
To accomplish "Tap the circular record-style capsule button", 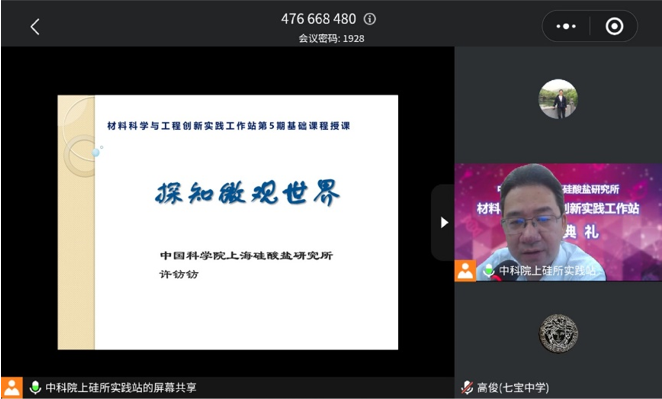I will [x=614, y=26].
